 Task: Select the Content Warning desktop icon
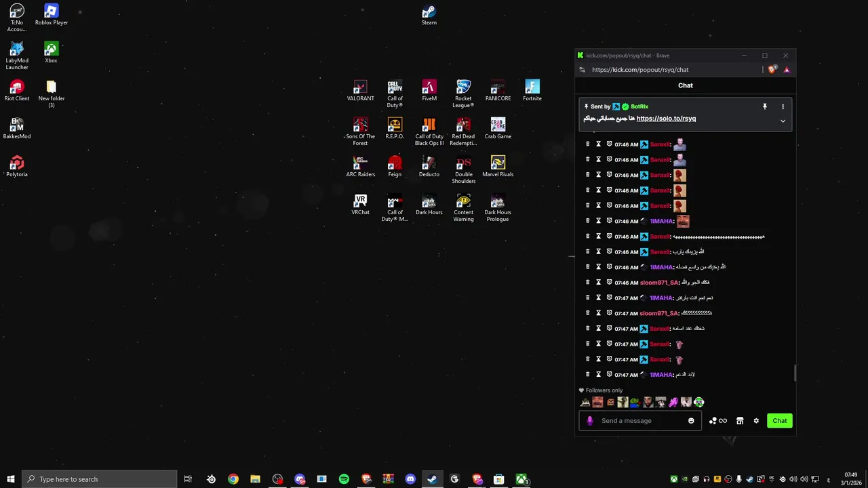tap(463, 208)
